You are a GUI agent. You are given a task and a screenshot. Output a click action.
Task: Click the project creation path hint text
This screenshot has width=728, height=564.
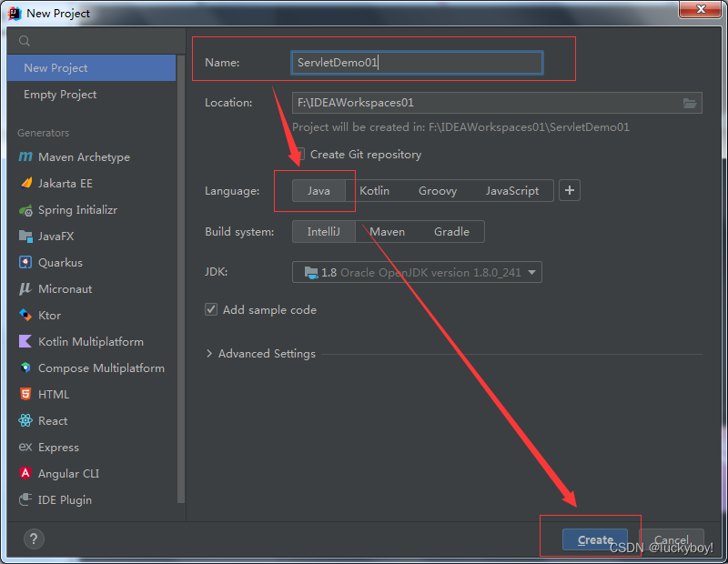[460, 127]
